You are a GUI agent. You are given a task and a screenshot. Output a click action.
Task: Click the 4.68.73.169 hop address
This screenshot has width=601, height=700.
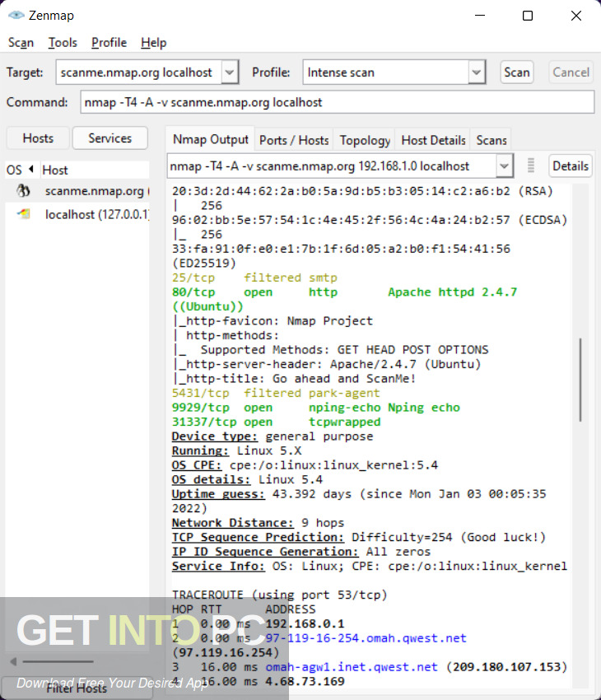point(305,681)
